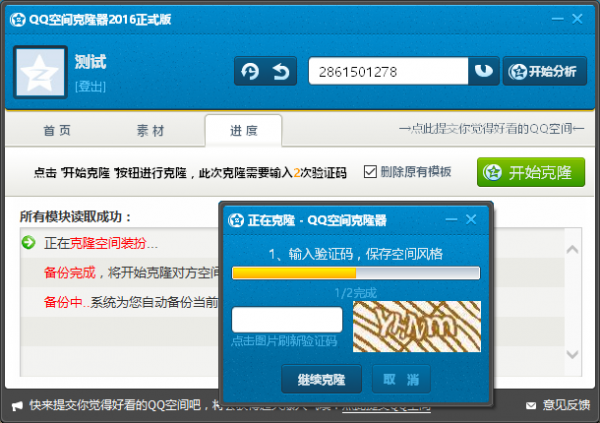Click the 开始分析 button
Screen dimensions: 600x423
(545, 71)
